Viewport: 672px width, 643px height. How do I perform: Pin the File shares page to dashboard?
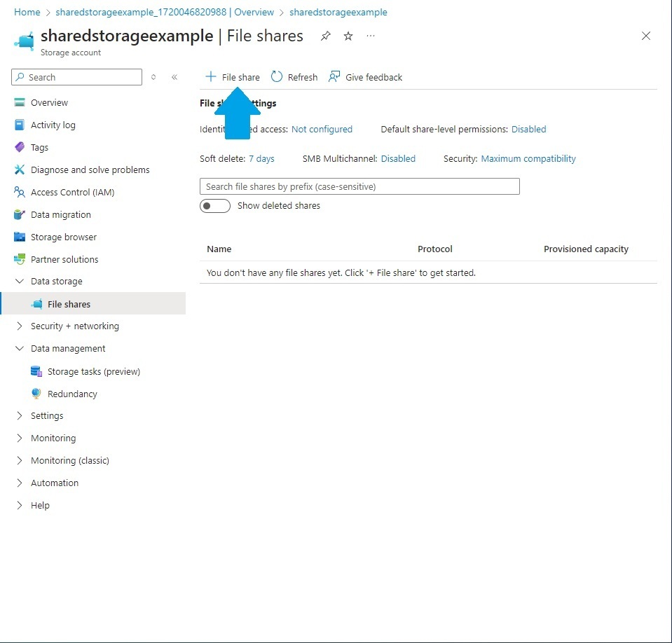click(x=325, y=36)
